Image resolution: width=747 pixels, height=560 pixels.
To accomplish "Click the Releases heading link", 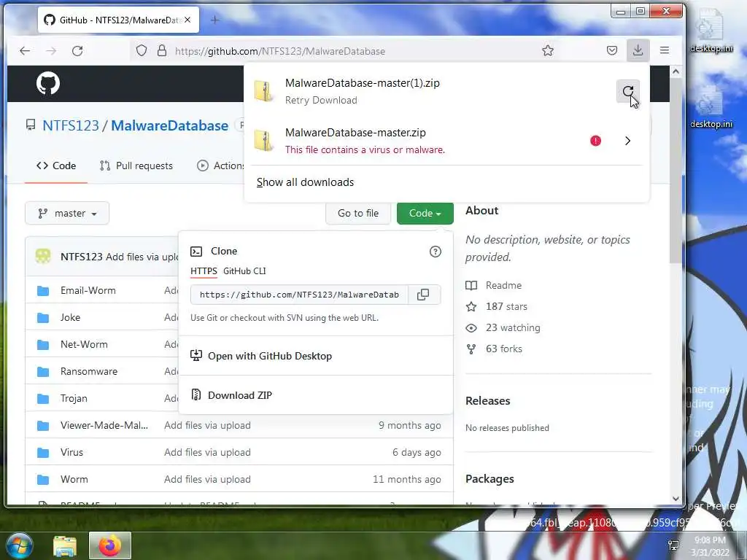I will [x=488, y=401].
